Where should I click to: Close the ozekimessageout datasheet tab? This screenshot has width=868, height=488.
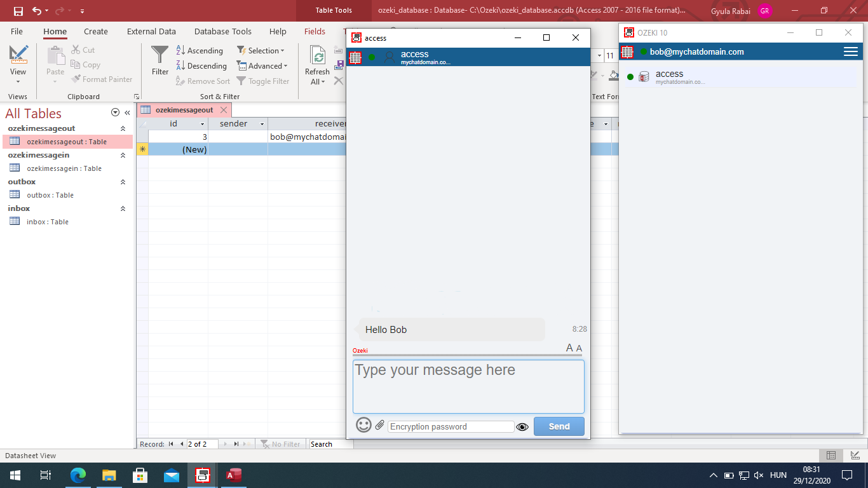[x=223, y=110]
